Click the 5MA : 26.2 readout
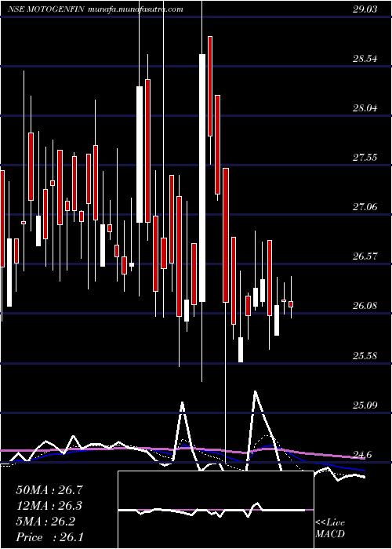Screen dimensions: 392x549 (45, 522)
